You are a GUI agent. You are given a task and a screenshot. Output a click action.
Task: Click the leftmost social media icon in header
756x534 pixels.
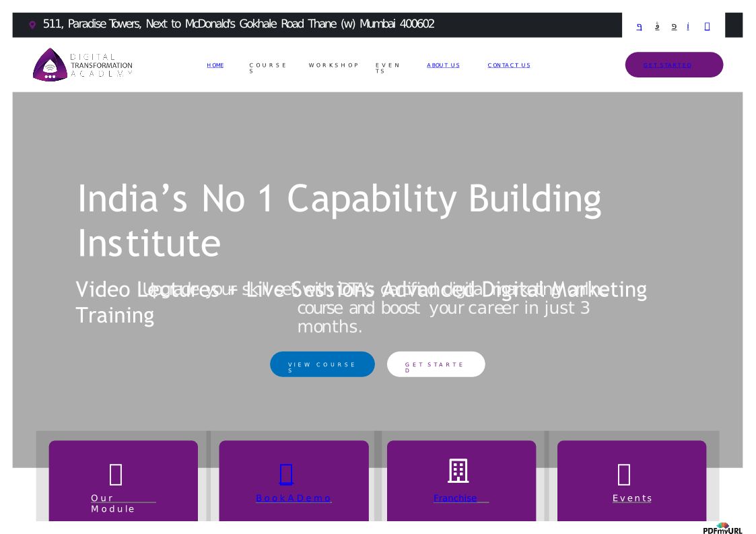pos(639,26)
